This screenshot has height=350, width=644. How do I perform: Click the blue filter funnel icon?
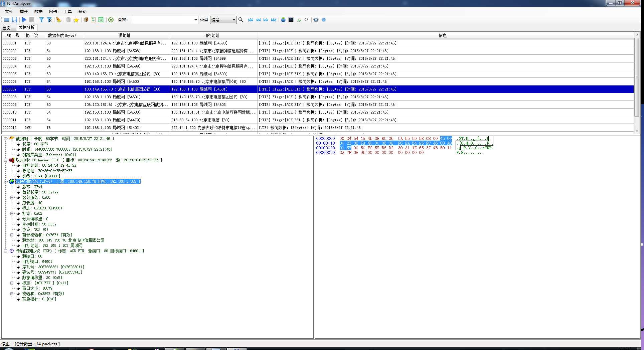41,20
